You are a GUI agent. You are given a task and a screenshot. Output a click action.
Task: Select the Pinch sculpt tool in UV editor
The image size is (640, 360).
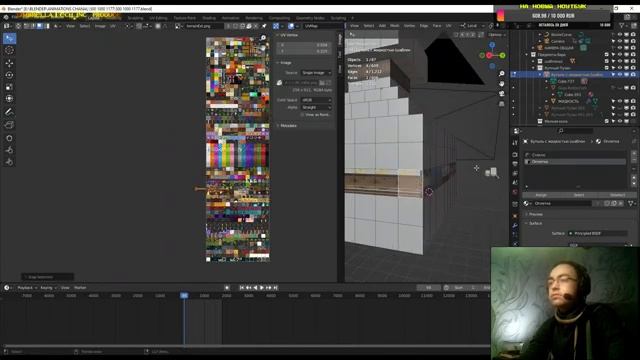click(x=9, y=162)
